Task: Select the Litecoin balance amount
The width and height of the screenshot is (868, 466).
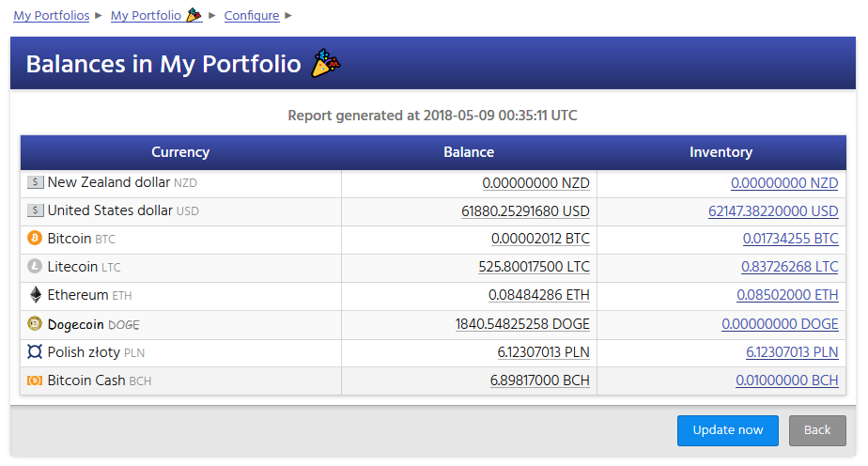Action: (534, 268)
